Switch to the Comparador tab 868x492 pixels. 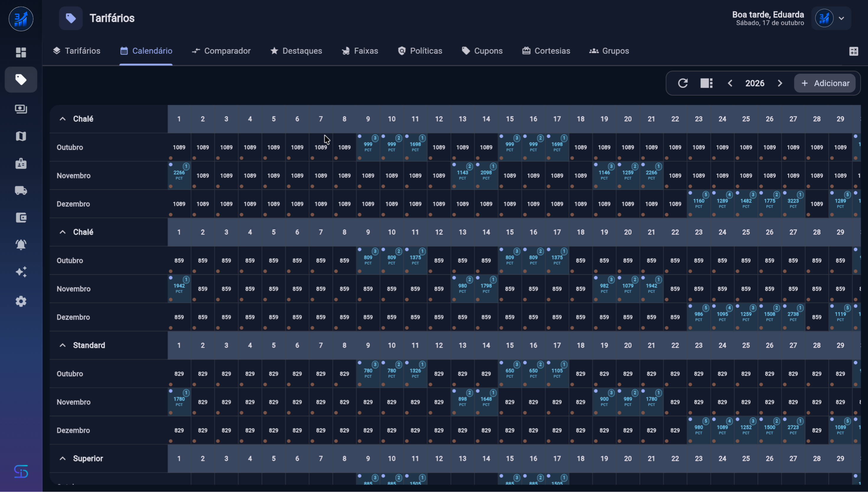[221, 51]
